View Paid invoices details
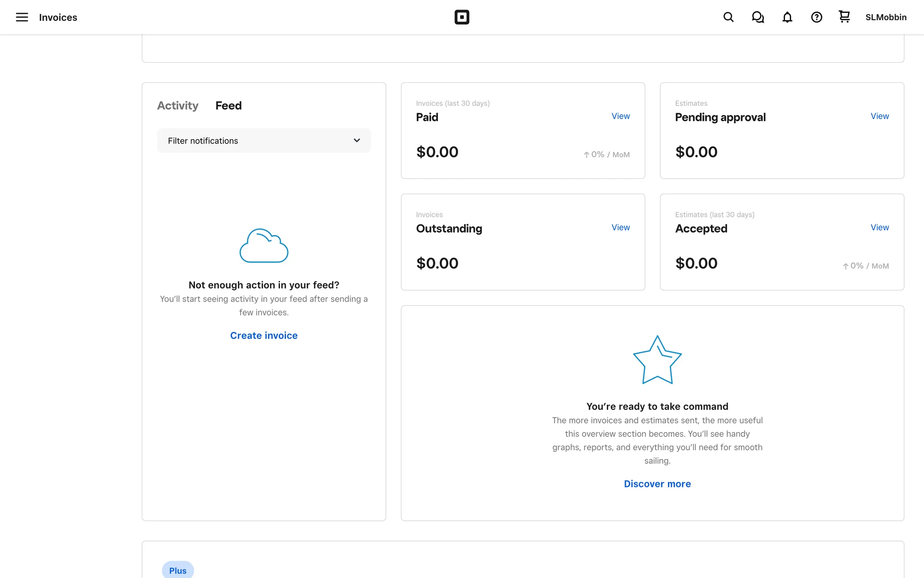 pyautogui.click(x=620, y=116)
